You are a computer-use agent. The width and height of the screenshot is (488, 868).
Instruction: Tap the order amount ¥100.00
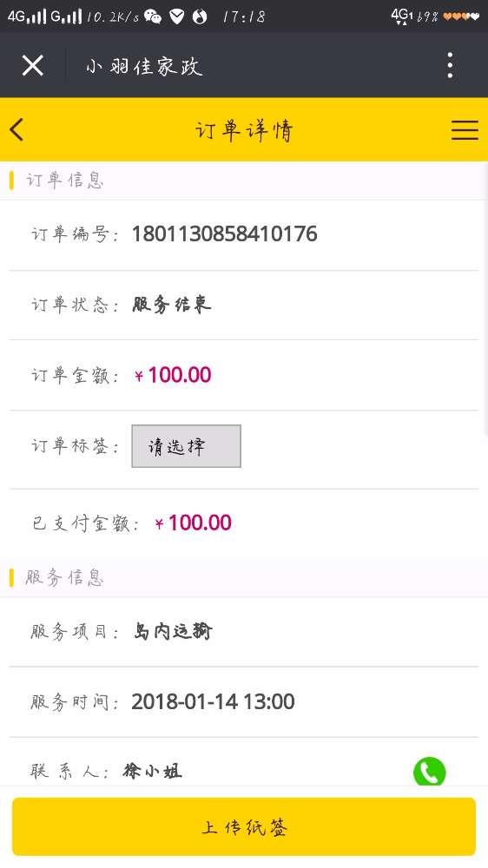[x=173, y=375]
